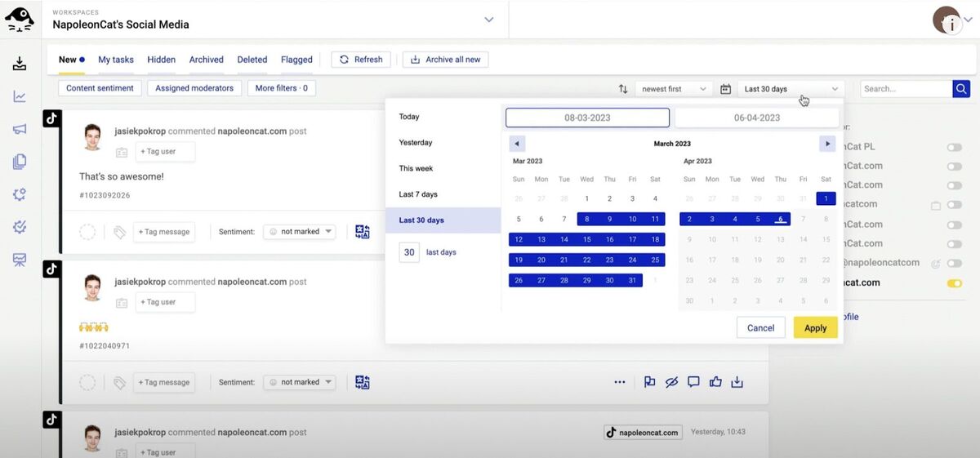Click translate icon on comment #1022040971
The width and height of the screenshot is (980, 458).
pos(363,382)
